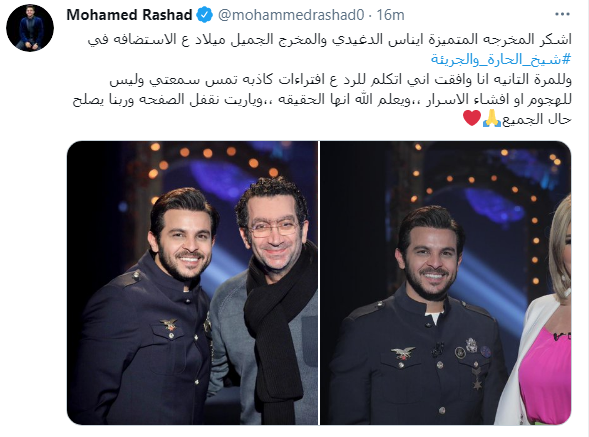589x437 pixels.
Task: Click the Mohamed Rashad display name
Action: pos(130,15)
